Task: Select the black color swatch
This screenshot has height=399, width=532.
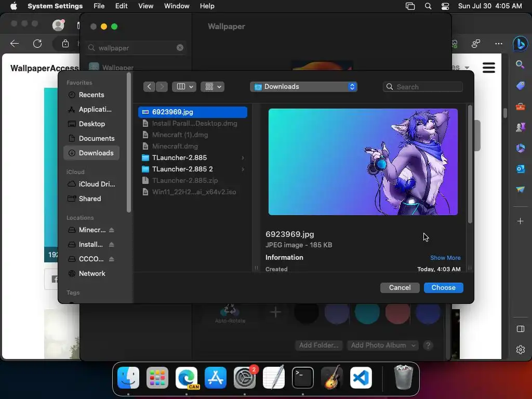Action: 306,312
